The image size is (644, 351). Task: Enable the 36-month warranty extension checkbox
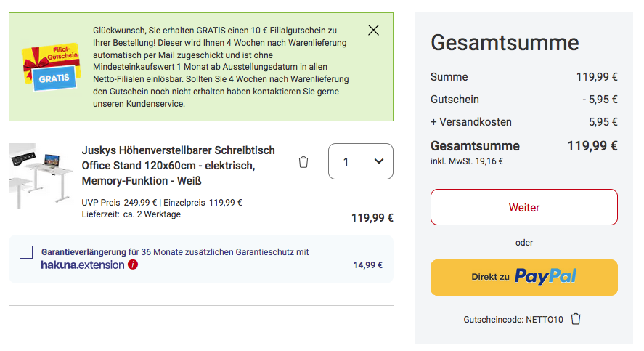[x=26, y=252]
